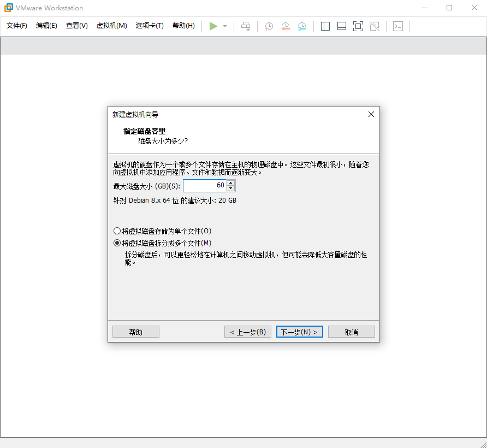Maximize the VMware Workstation window
This screenshot has height=448, width=487.
[x=449, y=8]
